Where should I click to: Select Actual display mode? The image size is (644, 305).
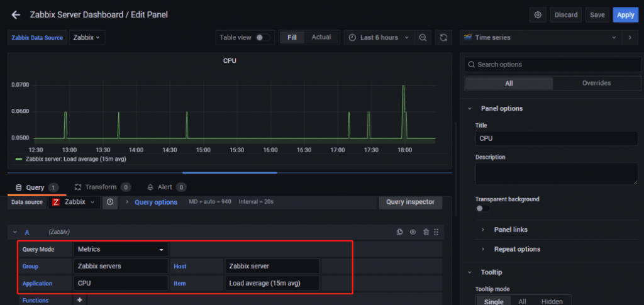pyautogui.click(x=321, y=37)
